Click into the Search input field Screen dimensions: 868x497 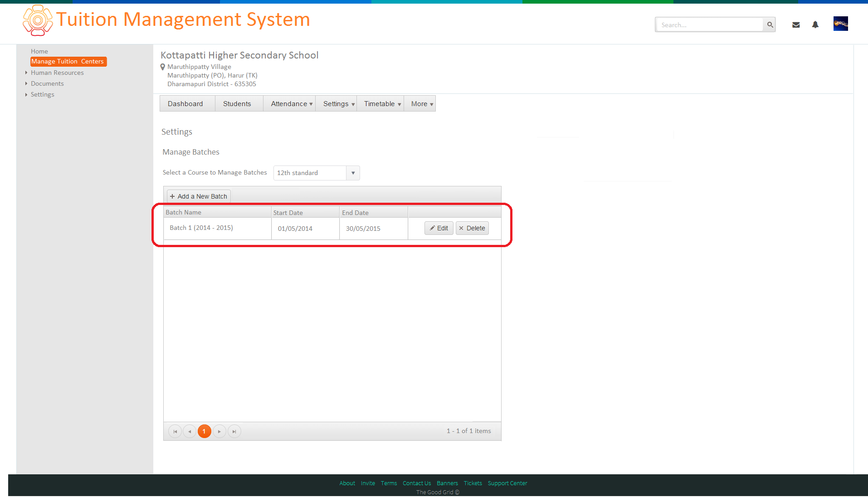[710, 25]
